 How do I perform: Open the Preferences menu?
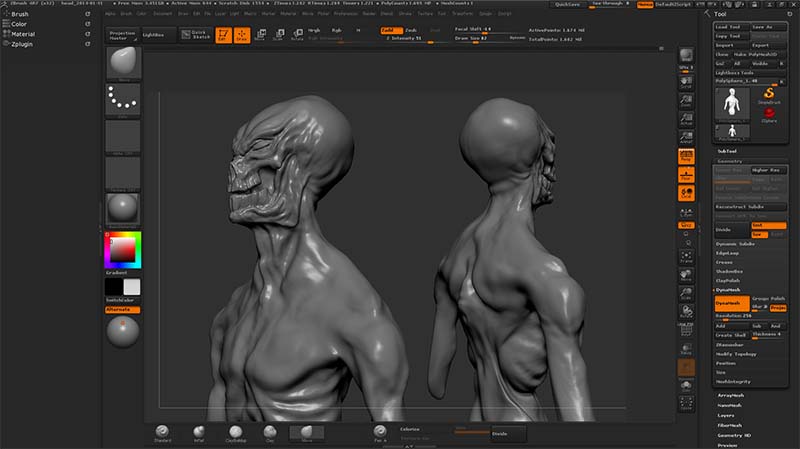pyautogui.click(x=346, y=14)
